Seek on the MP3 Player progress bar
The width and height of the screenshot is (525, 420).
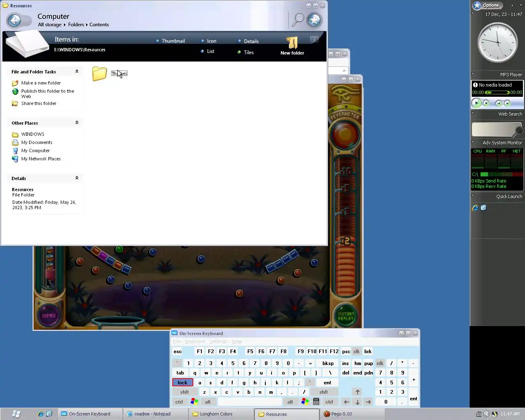497,93
